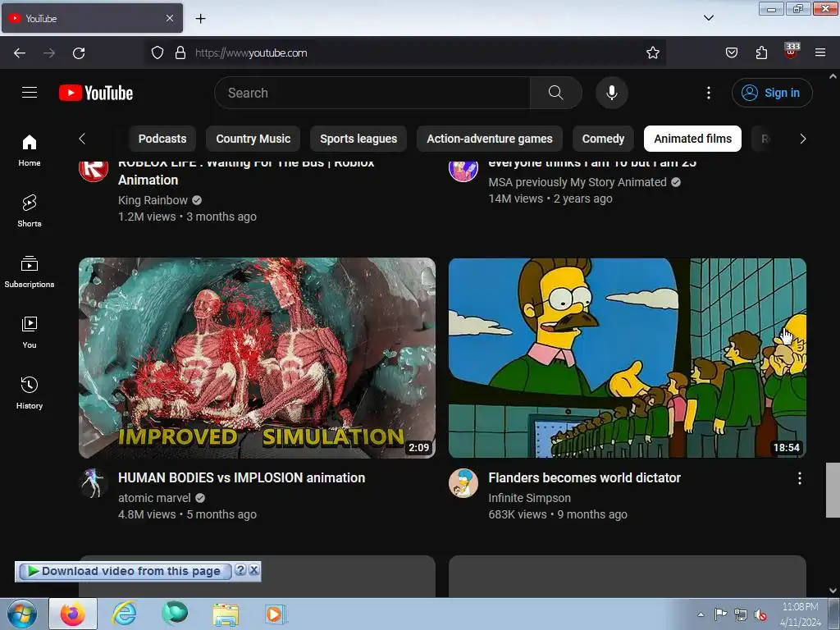The height and width of the screenshot is (630, 840).
Task: Open browser extensions puzzle icon
Action: pos(761,52)
